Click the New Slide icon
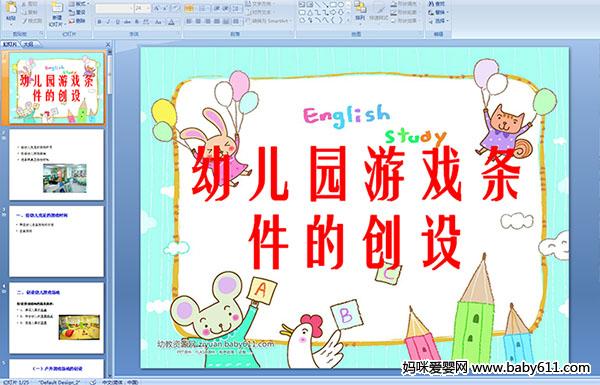This screenshot has width=600, height=385. point(57,8)
